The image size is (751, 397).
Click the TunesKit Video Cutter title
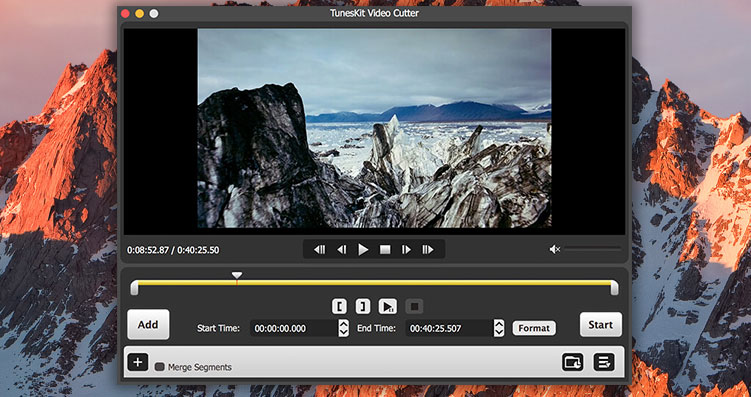[374, 13]
